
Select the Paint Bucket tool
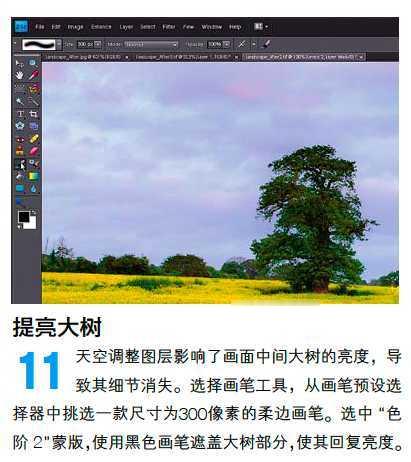pyautogui.click(x=20, y=176)
